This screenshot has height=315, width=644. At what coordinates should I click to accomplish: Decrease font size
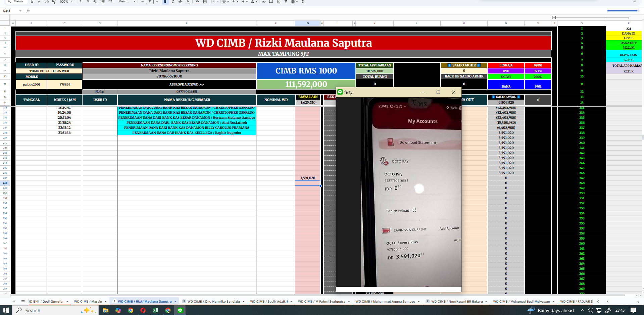142,2
